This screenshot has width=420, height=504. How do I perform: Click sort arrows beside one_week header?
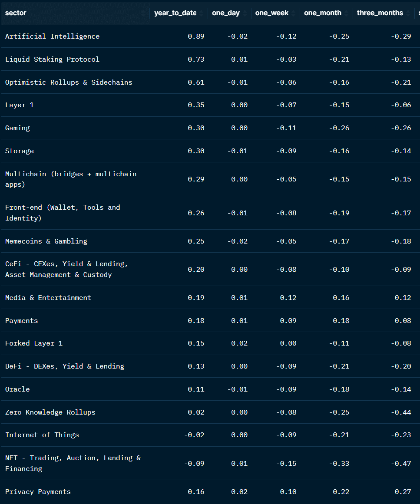[x=294, y=13]
